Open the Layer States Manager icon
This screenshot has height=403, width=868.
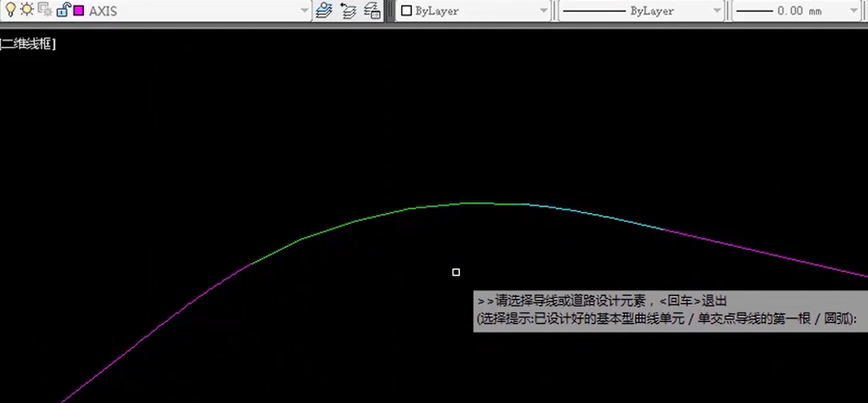(372, 10)
